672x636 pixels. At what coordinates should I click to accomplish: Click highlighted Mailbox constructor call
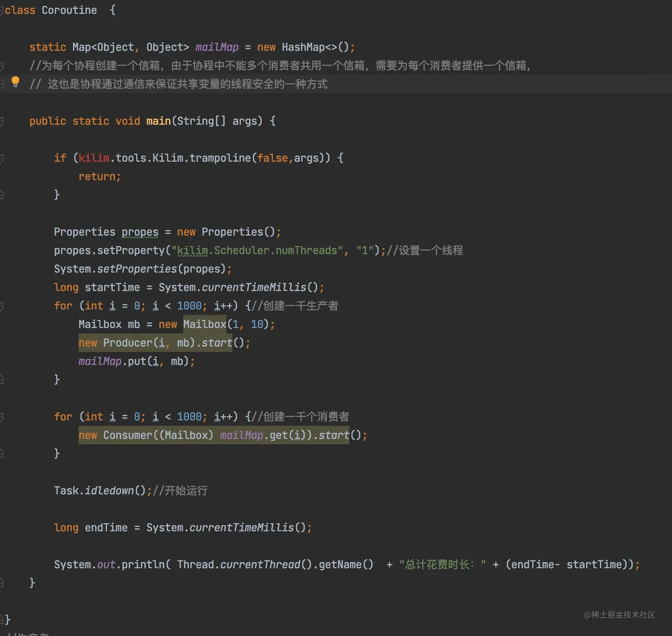tap(205, 324)
